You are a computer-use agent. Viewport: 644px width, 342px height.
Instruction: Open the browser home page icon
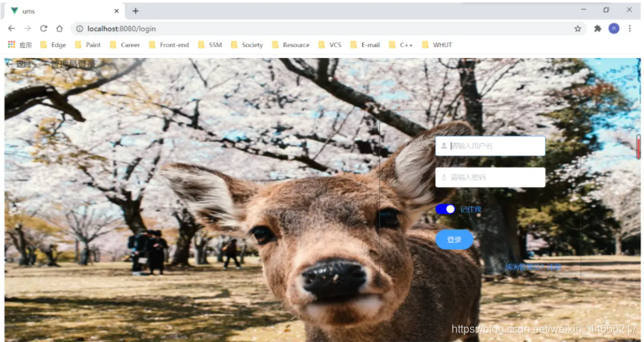[x=59, y=29]
